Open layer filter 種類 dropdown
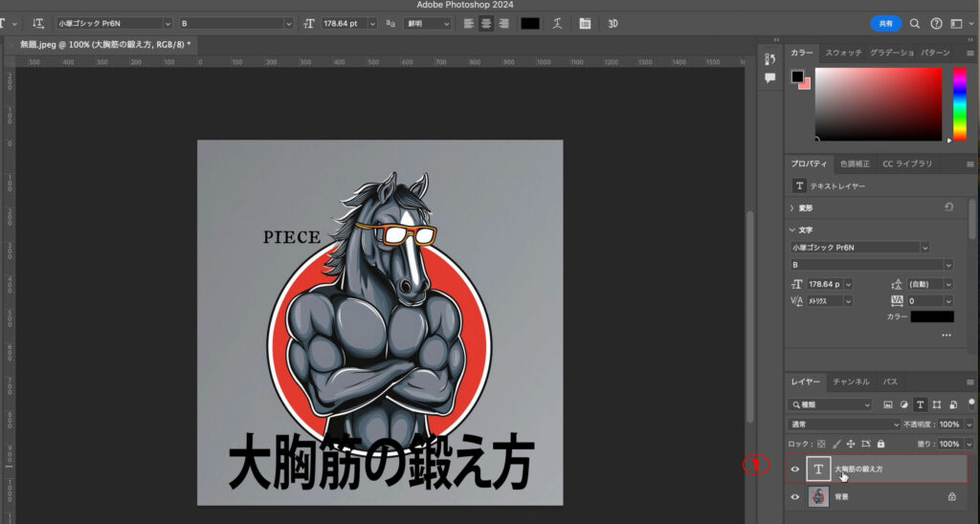The height and width of the screenshot is (524, 980). pos(830,404)
